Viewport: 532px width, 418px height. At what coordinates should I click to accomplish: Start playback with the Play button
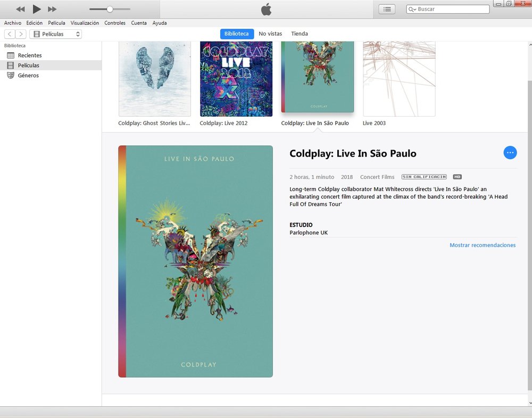[36, 9]
